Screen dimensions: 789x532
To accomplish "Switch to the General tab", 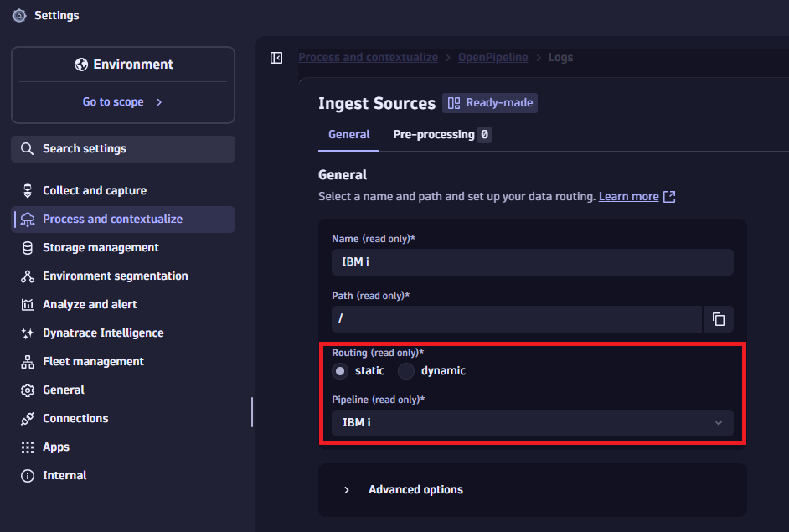I will (348, 134).
